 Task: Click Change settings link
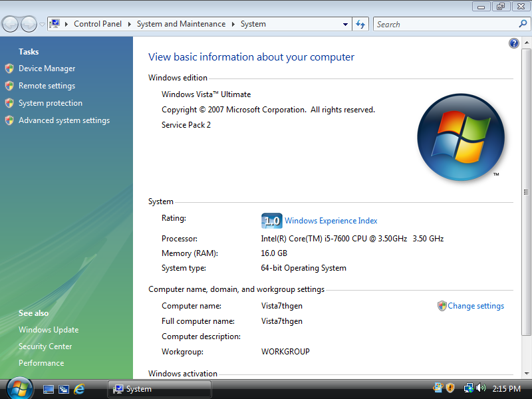pyautogui.click(x=476, y=306)
